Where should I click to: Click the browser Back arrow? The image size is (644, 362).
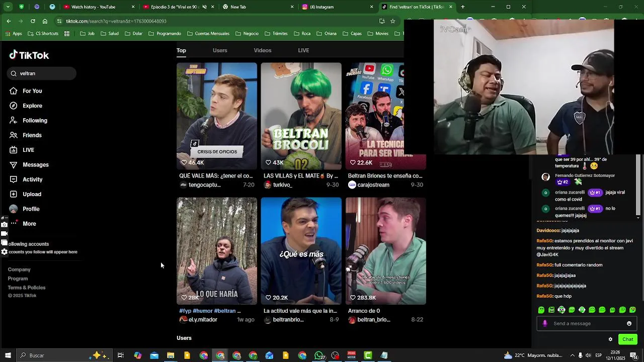click(x=9, y=21)
